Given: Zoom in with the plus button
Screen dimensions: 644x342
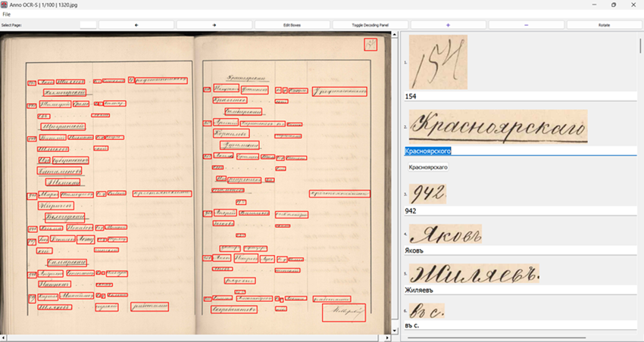Looking at the screenshot, I should [448, 25].
